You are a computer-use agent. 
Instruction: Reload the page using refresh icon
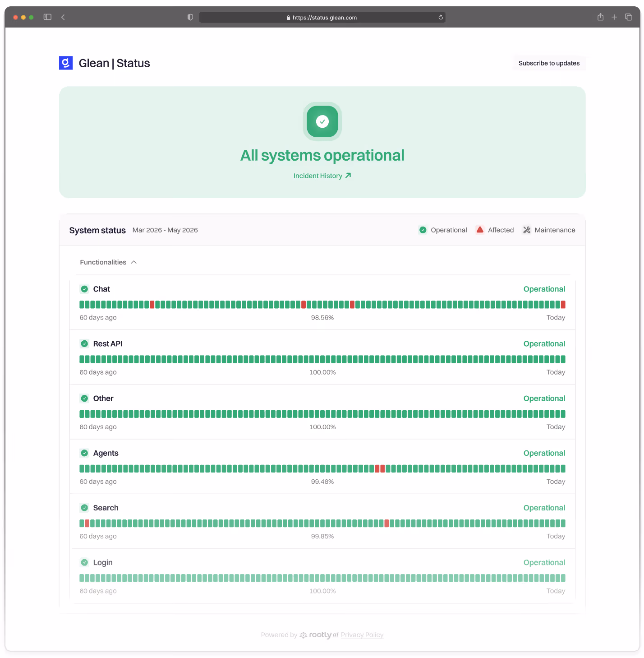(x=441, y=17)
